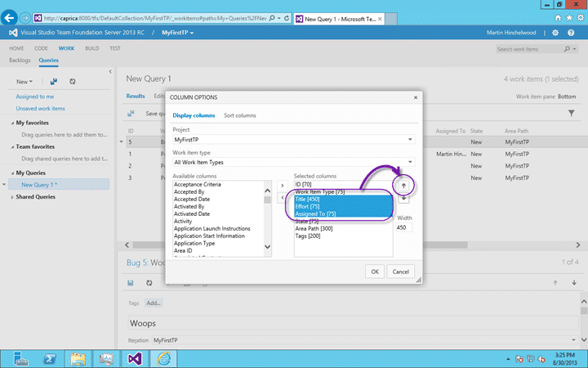Go to the next work item arrow
Image resolution: width=588 pixels, height=368 pixels.
(574, 283)
